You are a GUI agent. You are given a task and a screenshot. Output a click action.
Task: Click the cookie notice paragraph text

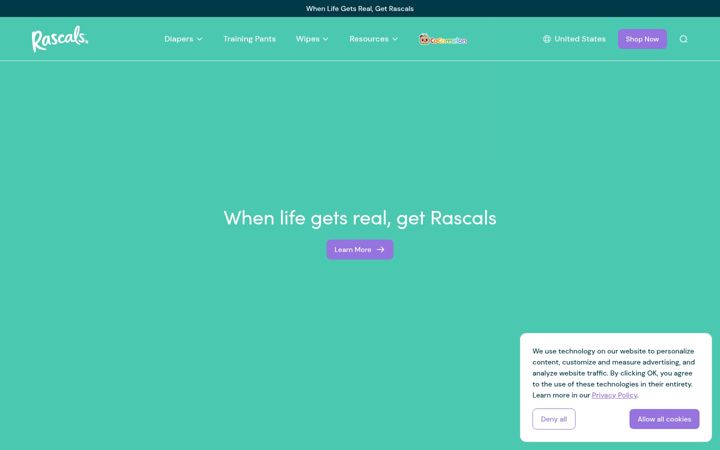[x=613, y=373]
